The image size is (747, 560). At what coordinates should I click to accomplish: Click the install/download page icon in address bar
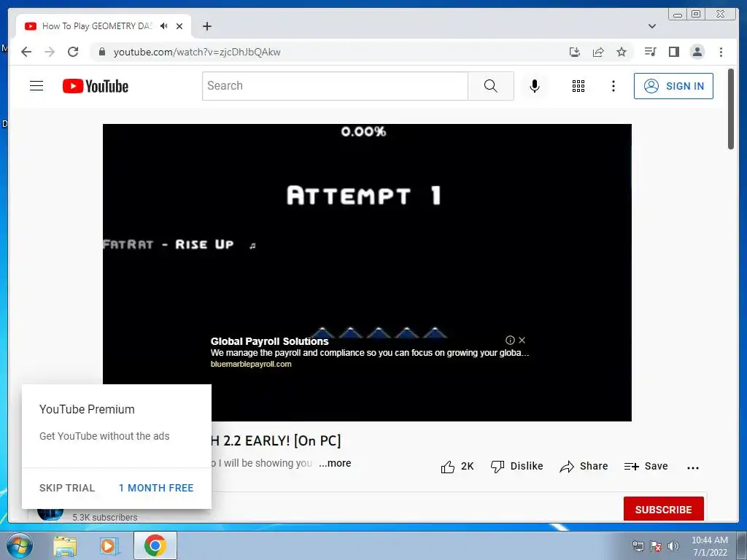(575, 52)
